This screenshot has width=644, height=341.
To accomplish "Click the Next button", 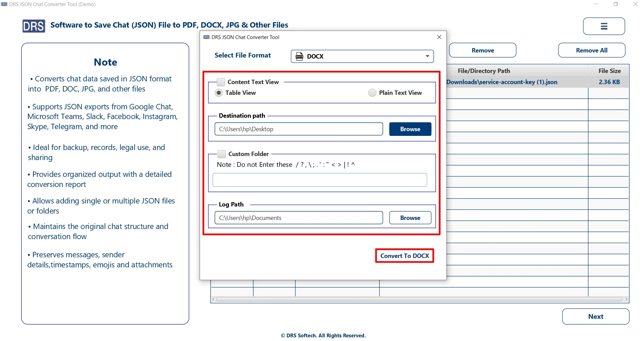I will click(x=596, y=316).
